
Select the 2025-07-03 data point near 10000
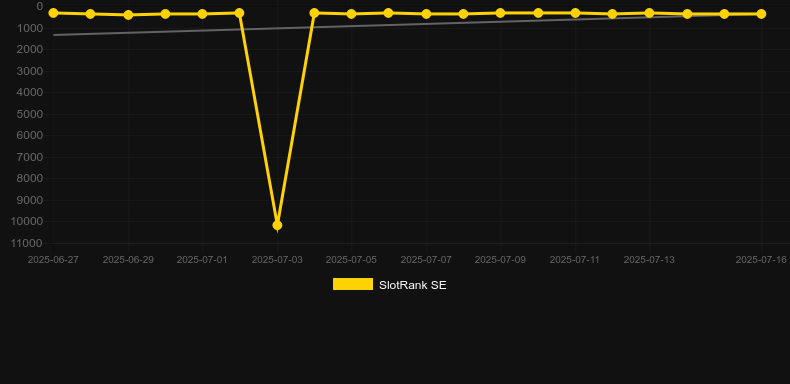click(277, 225)
